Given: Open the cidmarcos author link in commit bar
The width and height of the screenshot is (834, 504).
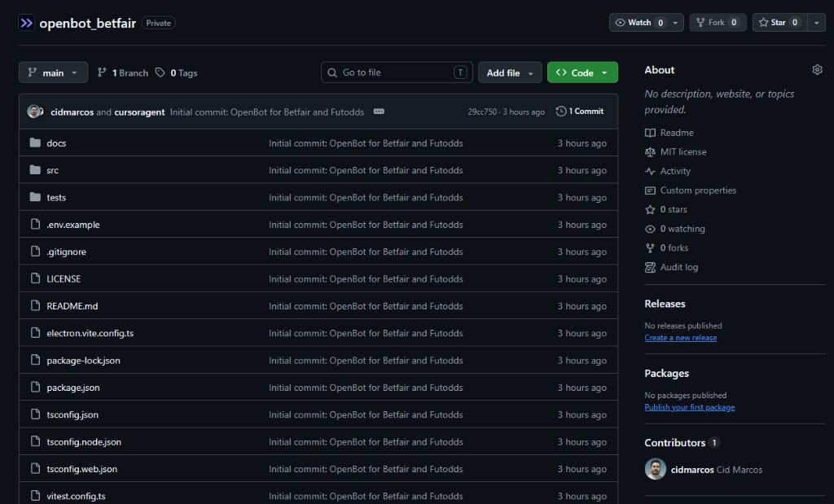Looking at the screenshot, I should (72, 112).
